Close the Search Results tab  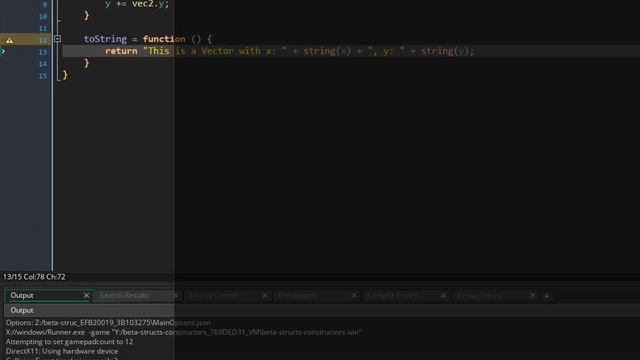click(x=176, y=295)
